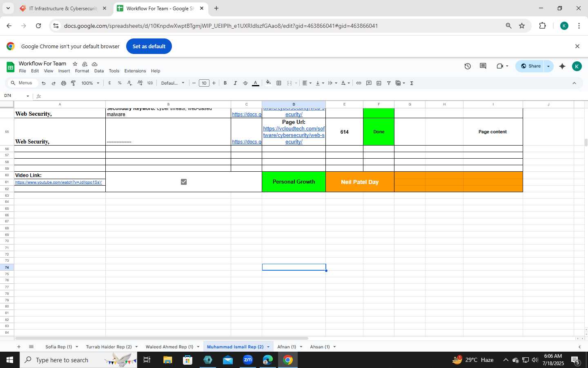588x368 pixels.
Task: Decrease font size with minus button
Action: [x=194, y=83]
